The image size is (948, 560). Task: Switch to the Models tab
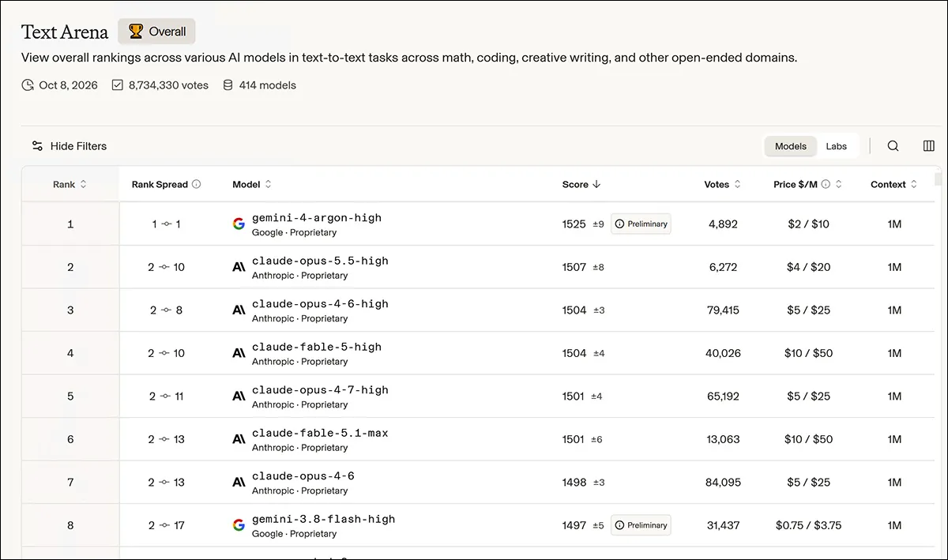coord(791,146)
